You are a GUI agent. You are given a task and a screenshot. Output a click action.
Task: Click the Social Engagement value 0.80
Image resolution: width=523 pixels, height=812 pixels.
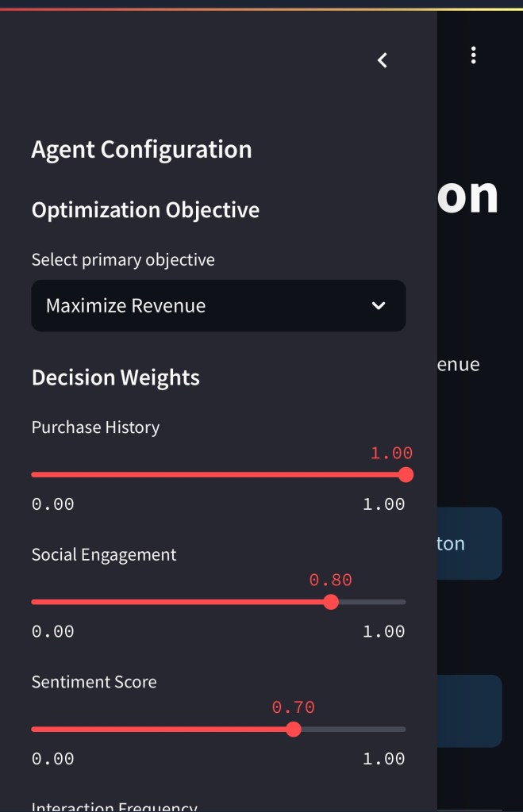coord(330,580)
